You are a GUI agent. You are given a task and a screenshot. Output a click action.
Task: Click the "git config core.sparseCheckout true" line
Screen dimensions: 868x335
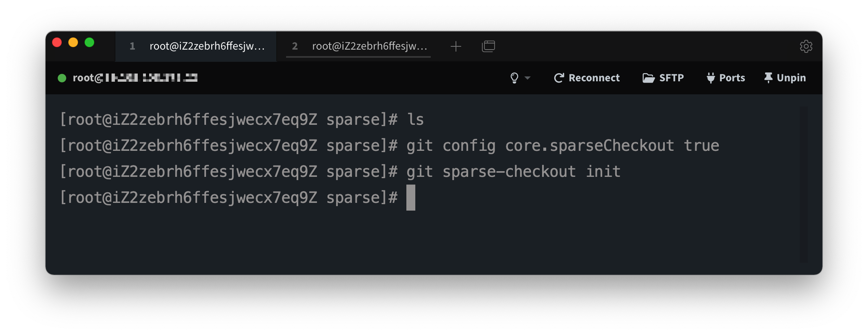(562, 146)
